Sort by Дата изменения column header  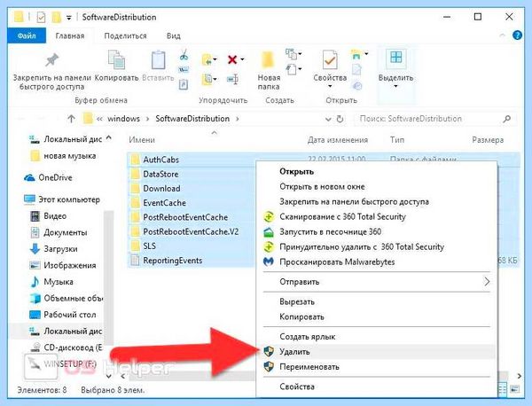tap(338, 140)
